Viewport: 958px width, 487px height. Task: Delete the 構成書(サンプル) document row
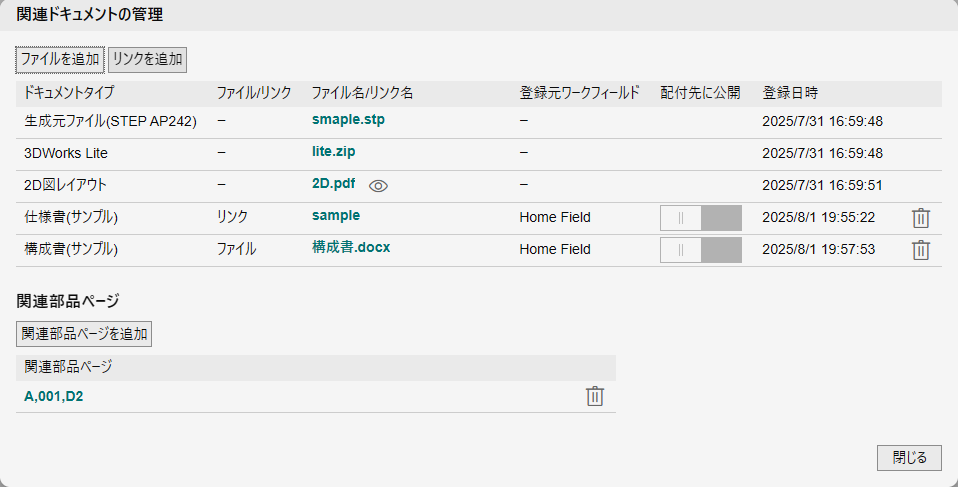(x=921, y=250)
